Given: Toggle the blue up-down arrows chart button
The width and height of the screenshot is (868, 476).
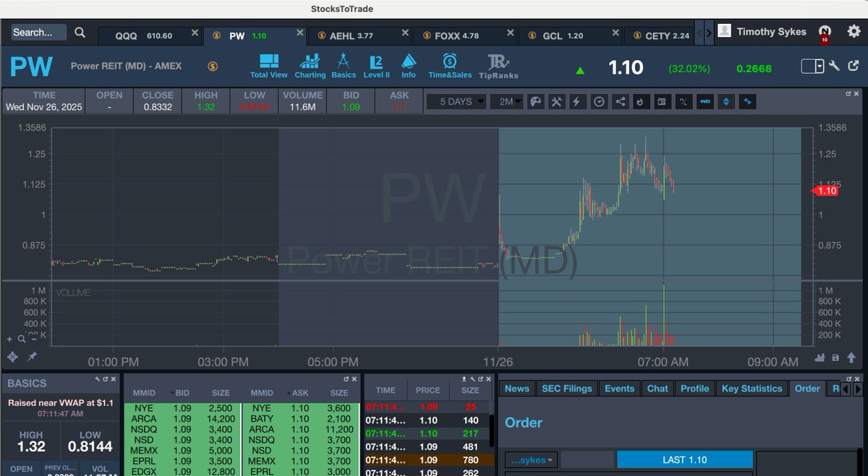Looking at the screenshot, I should (726, 102).
